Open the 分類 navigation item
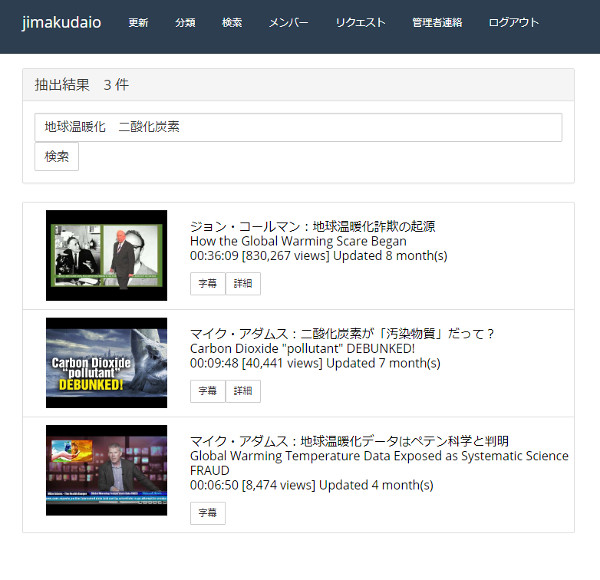The width and height of the screenshot is (600, 580). pos(185,23)
